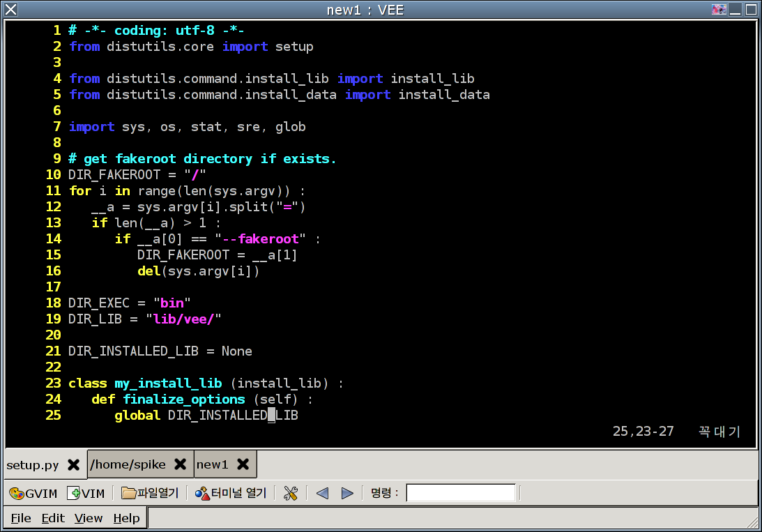
Task: Focus the 명령 command input field
Action: click(461, 494)
